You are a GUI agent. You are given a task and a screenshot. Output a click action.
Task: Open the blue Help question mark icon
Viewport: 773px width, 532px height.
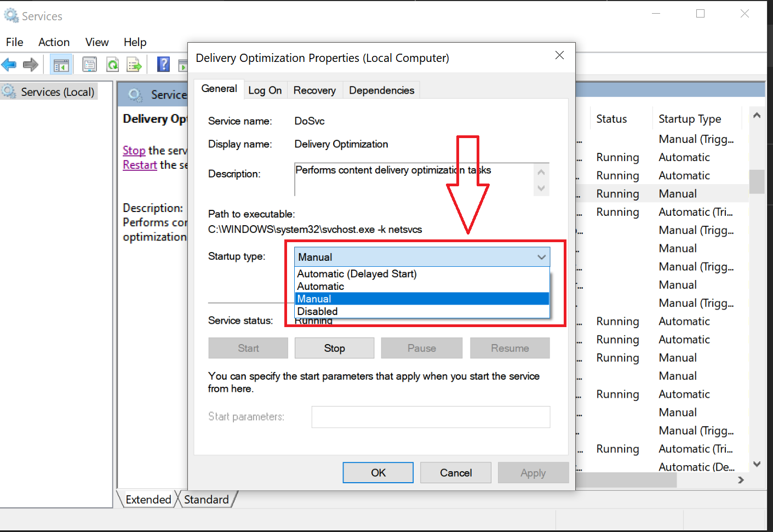click(x=163, y=65)
